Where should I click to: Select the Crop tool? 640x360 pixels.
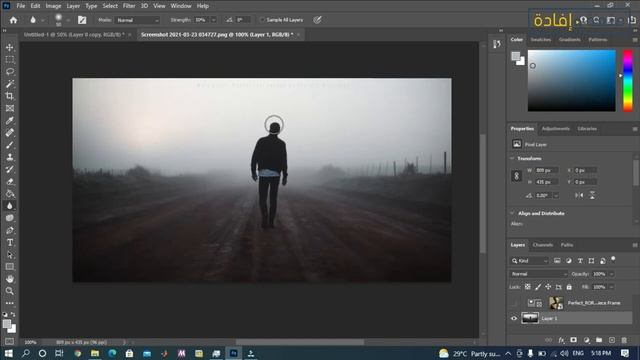coord(10,96)
